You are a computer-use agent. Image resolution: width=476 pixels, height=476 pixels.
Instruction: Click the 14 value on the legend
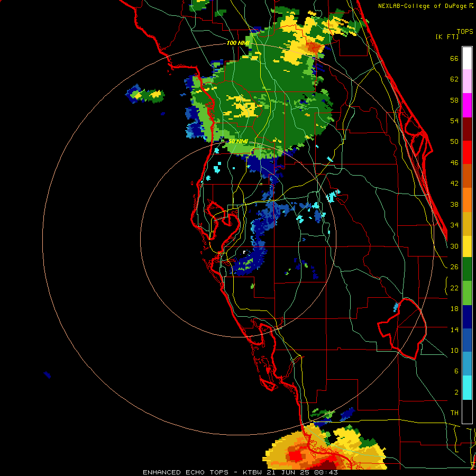pos(454,329)
